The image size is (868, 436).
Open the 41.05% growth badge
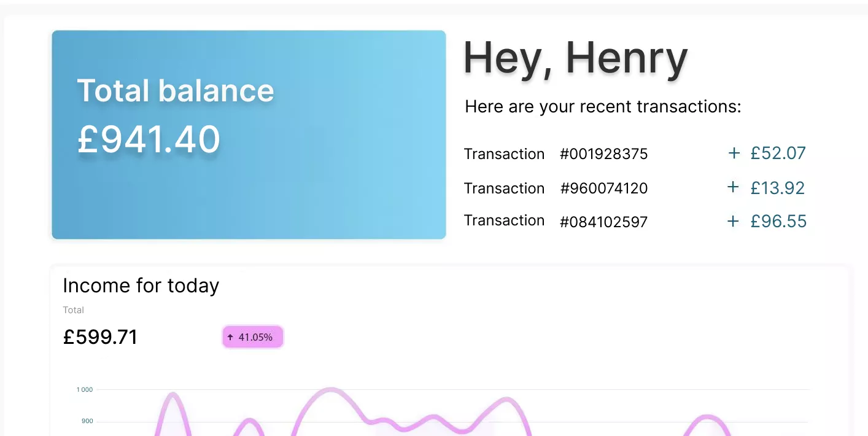tap(252, 337)
